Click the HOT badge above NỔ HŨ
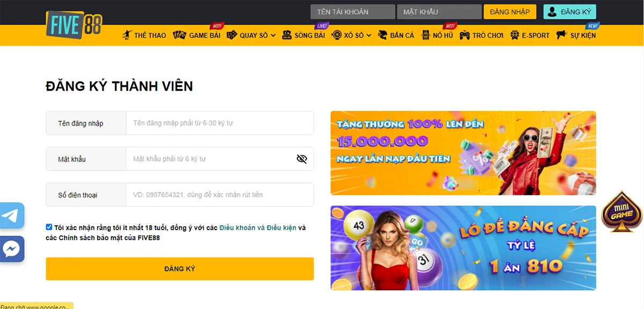 click(x=449, y=25)
